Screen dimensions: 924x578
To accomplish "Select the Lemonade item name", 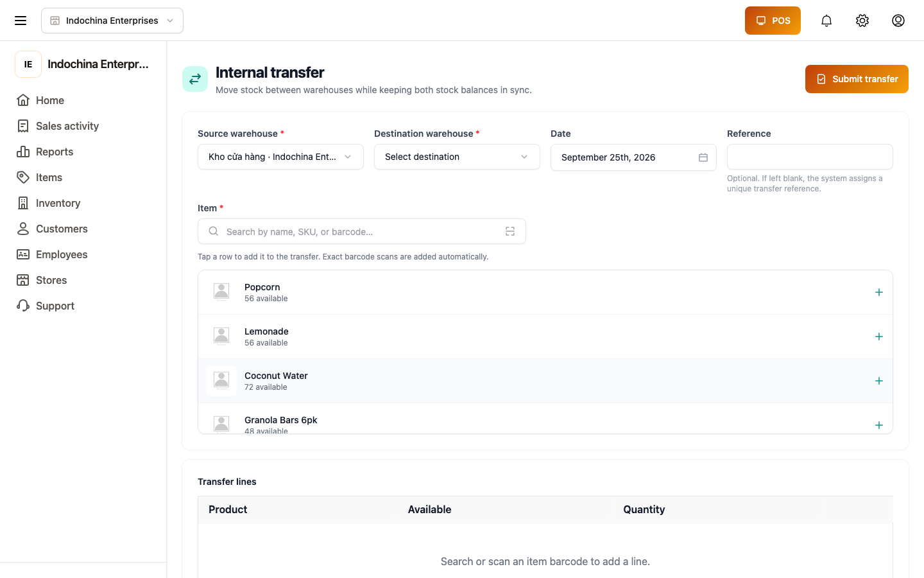I will click(x=266, y=331).
